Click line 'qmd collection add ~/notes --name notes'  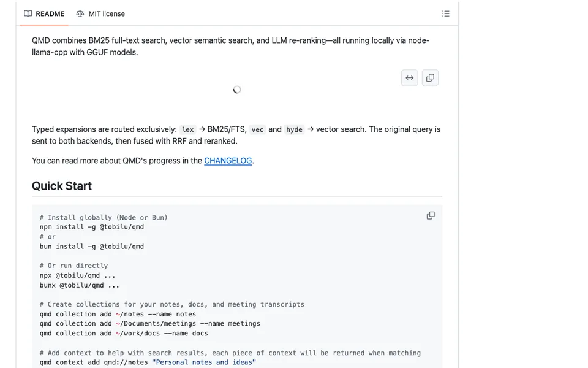pos(118,314)
